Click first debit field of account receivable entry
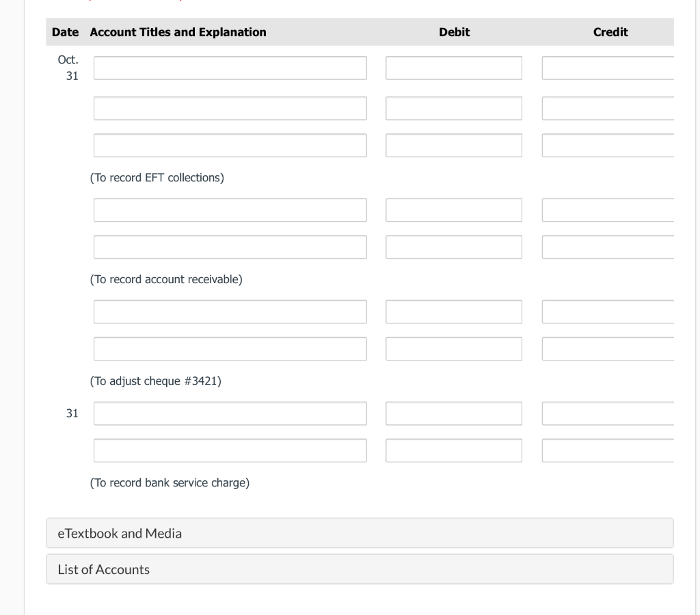 pyautogui.click(x=454, y=210)
